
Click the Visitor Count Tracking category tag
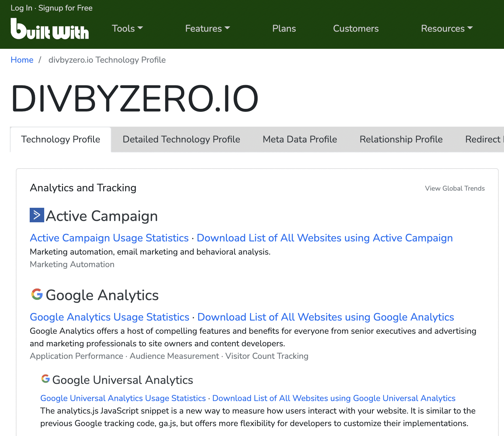[x=267, y=356]
